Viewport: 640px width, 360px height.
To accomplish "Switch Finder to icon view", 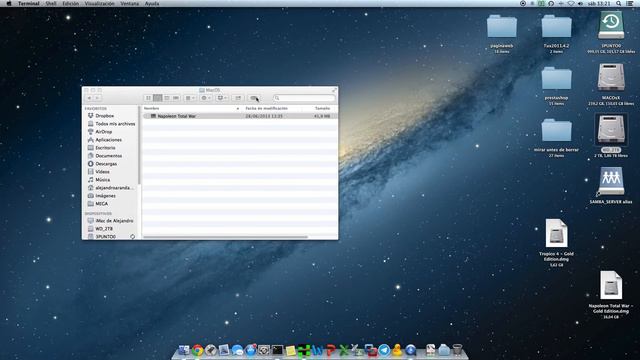I will pos(148,98).
